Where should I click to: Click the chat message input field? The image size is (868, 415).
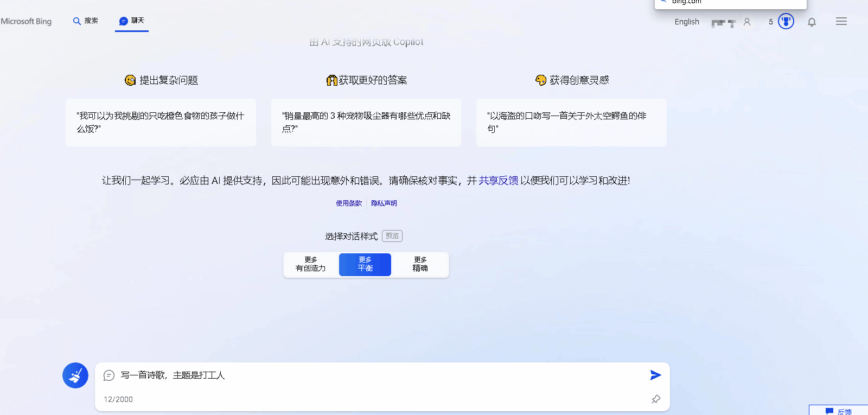click(380, 375)
